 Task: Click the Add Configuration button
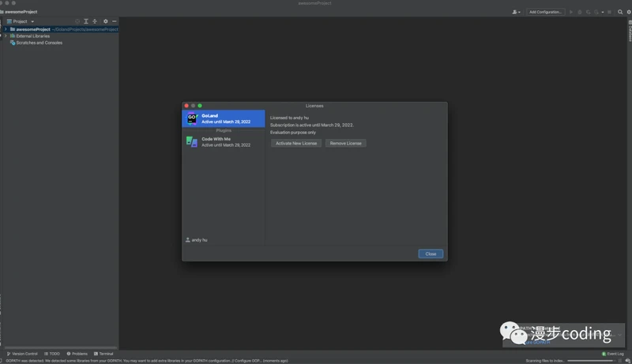546,12
